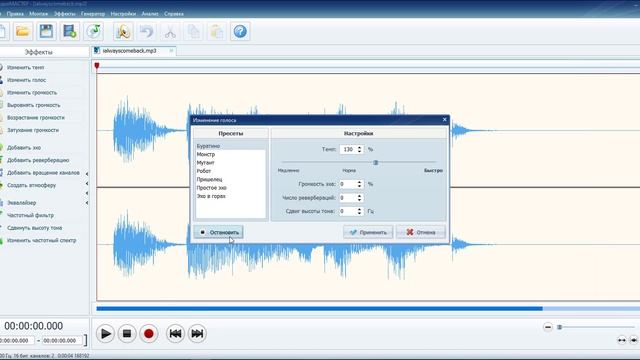The height and width of the screenshot is (360, 640).
Task: Copy selection with the toolbar copy icon
Action: tap(193, 31)
